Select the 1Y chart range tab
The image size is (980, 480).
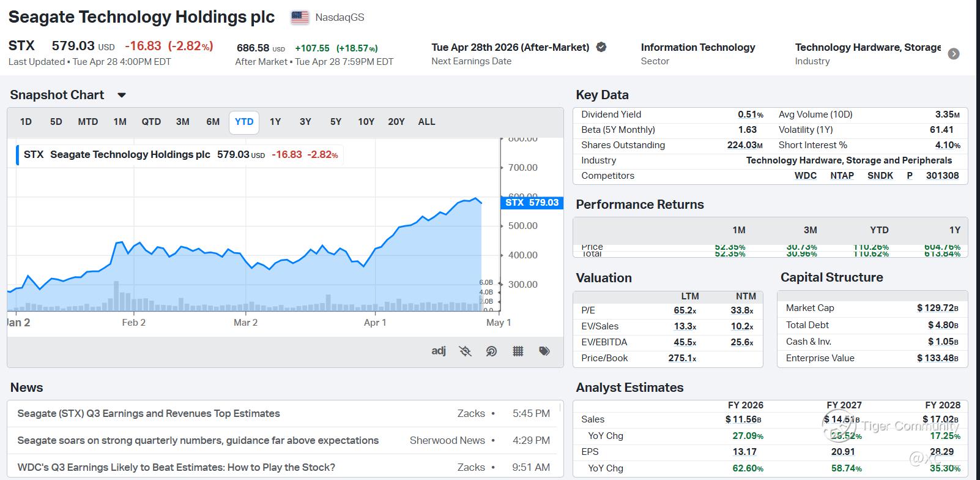(x=275, y=122)
